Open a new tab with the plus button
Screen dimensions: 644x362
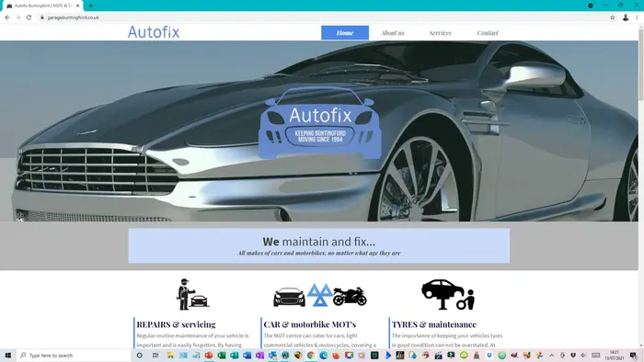click(90, 6)
